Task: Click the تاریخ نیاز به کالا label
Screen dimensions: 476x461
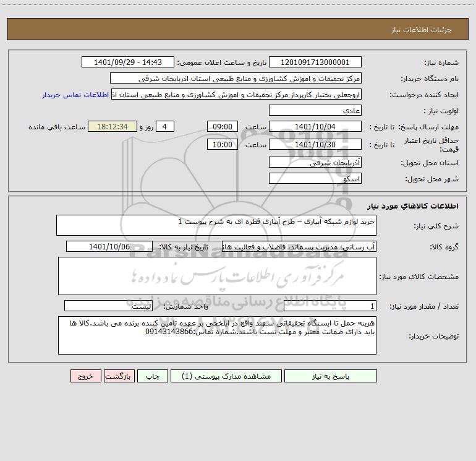Action: (x=184, y=247)
